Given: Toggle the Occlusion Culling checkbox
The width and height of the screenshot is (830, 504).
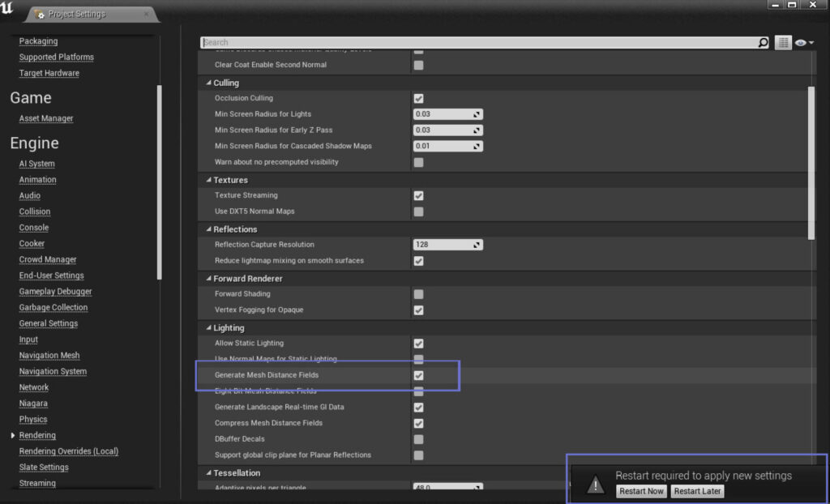Looking at the screenshot, I should pyautogui.click(x=419, y=99).
